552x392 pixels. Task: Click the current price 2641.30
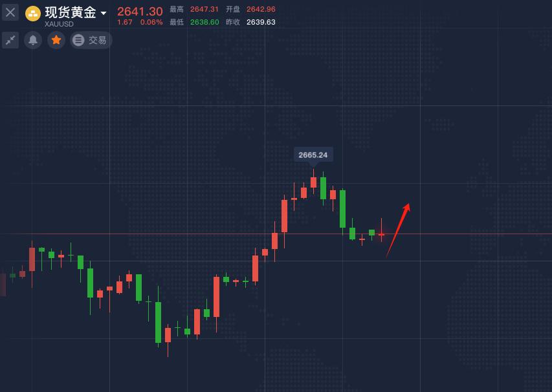(x=140, y=11)
